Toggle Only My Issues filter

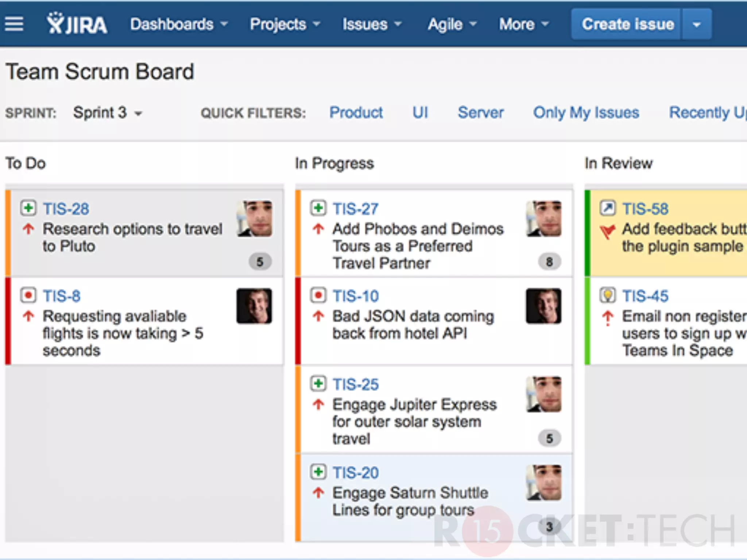(x=586, y=113)
